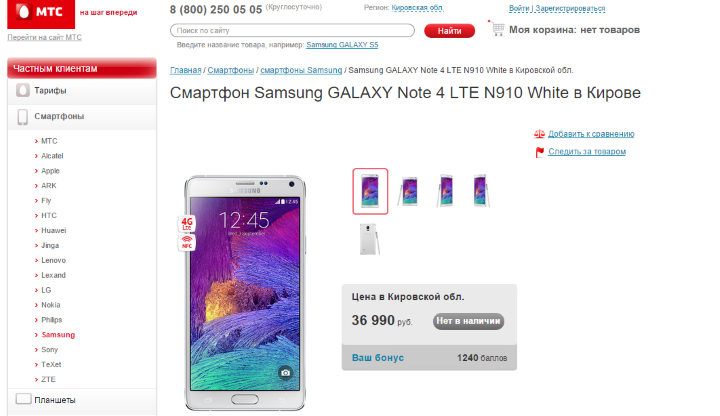Open the Кировская обл. region selector

417,8
